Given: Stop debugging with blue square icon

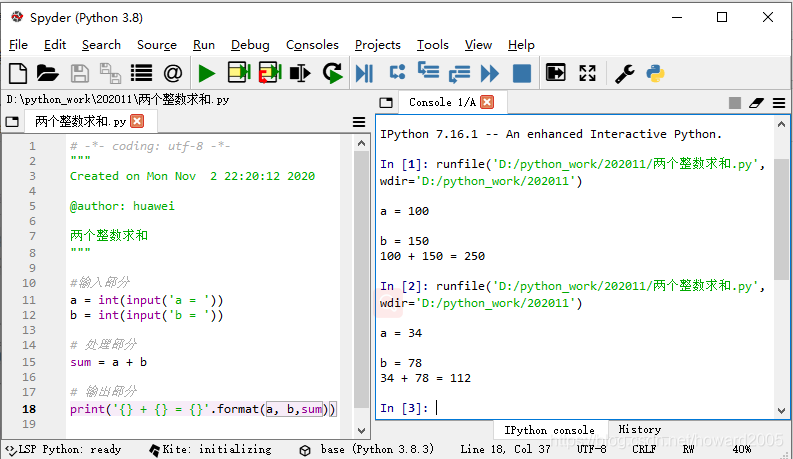Looking at the screenshot, I should tap(522, 73).
